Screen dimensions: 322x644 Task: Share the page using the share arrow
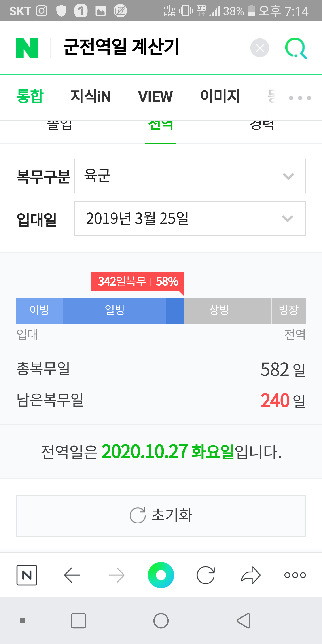coord(250,575)
